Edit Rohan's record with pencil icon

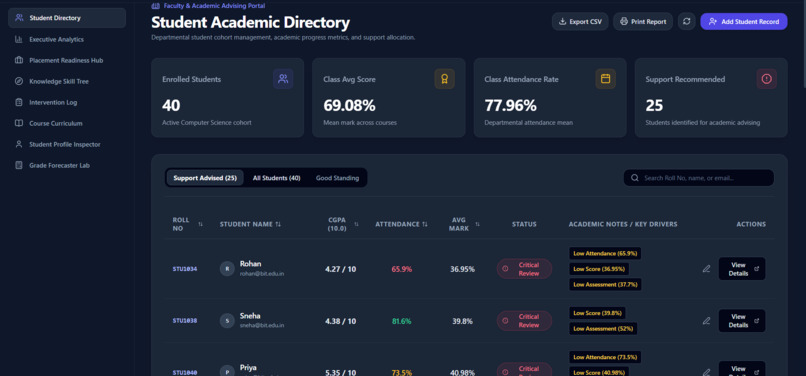(706, 268)
